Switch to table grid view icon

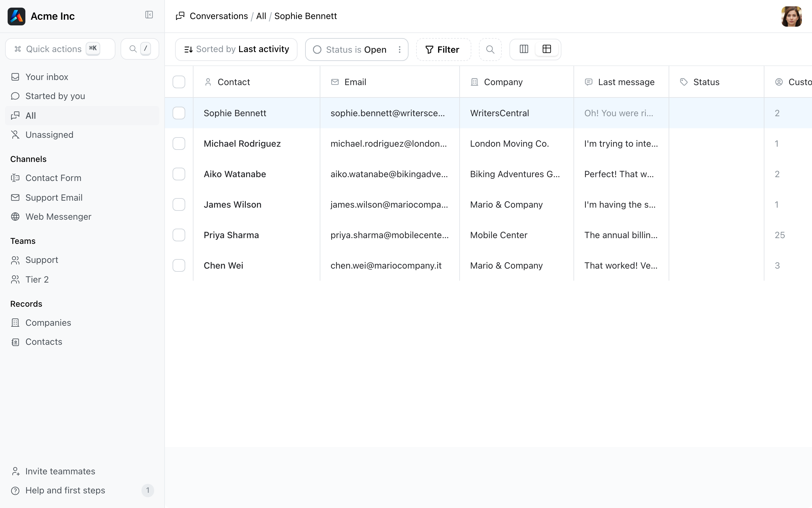(x=547, y=49)
